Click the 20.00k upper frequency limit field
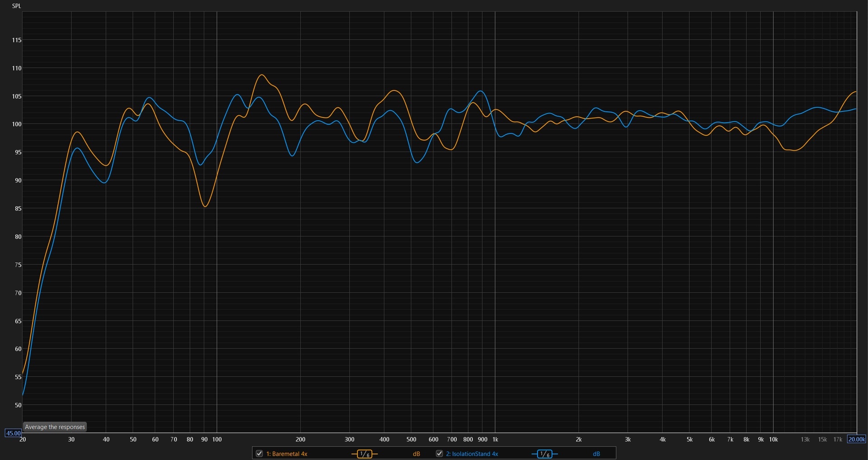Screen dimensions: 868x460 (856, 439)
